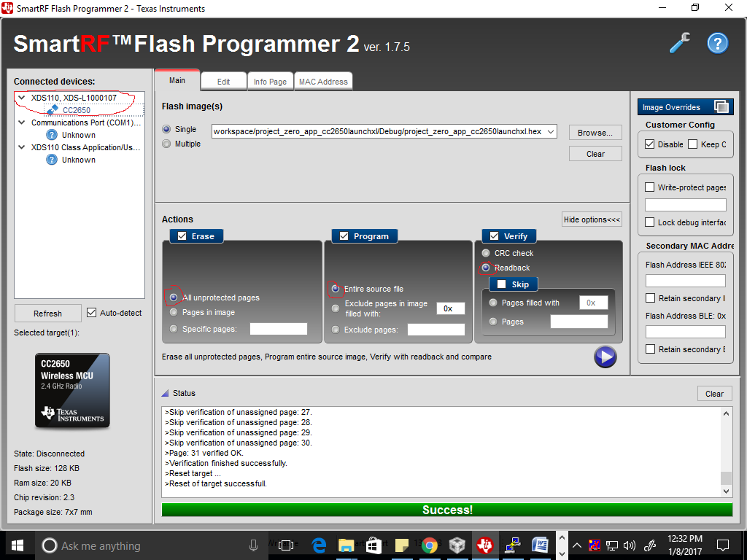
Task: Uncheck the Verify action checkbox
Action: click(x=494, y=236)
